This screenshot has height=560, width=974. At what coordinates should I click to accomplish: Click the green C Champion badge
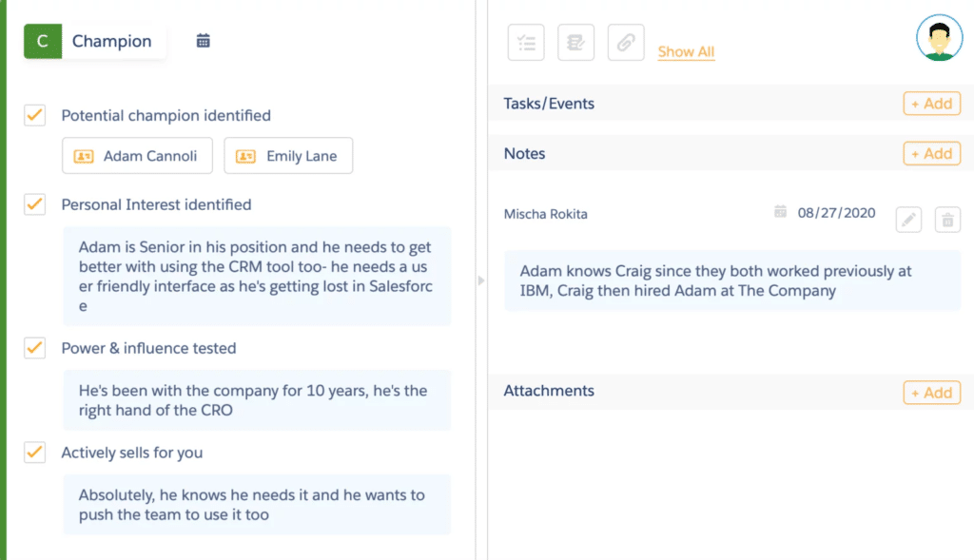pos(43,41)
